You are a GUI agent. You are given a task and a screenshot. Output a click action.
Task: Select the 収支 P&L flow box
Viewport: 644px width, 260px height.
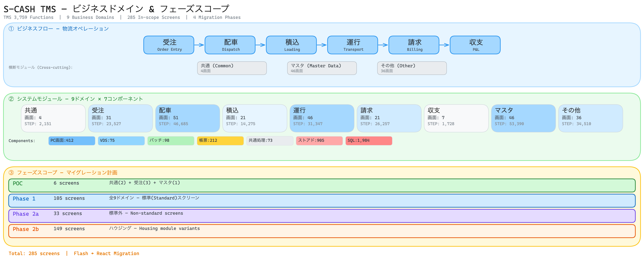point(475,45)
